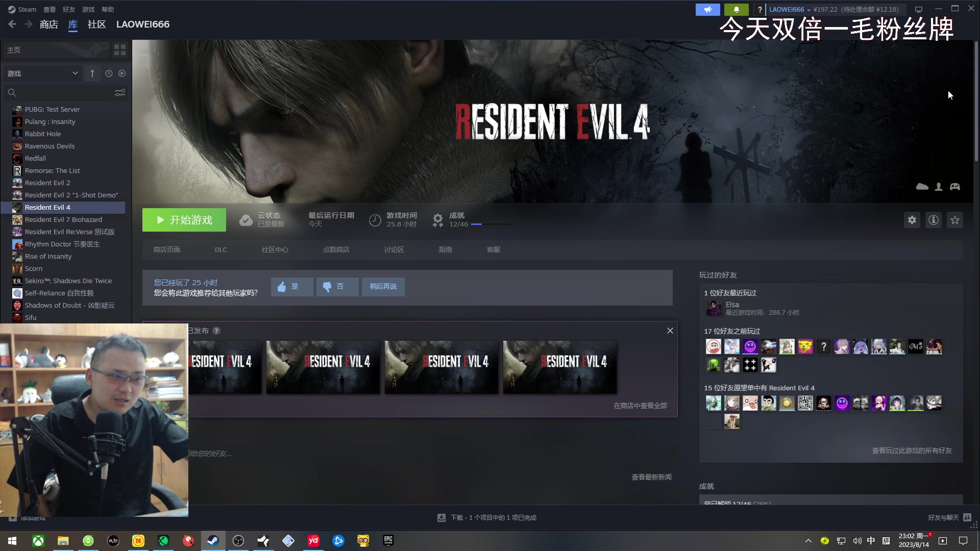Open LAOWEI666 account dropdown
This screenshot has width=980, height=551.
coord(790,9)
